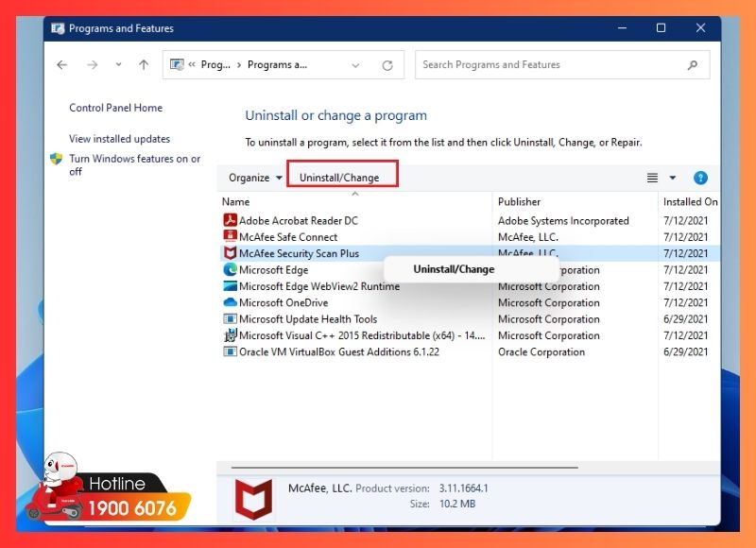The height and width of the screenshot is (548, 756).
Task: Maximize the Programs and Features window
Action: 661,28
